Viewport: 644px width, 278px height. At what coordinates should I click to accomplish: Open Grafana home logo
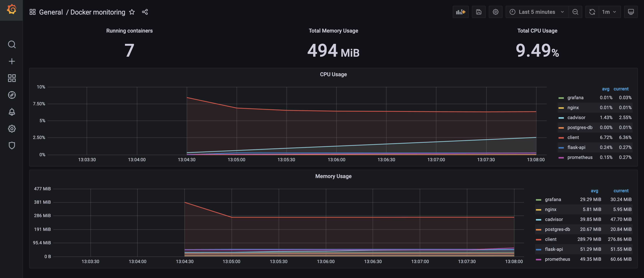11,10
